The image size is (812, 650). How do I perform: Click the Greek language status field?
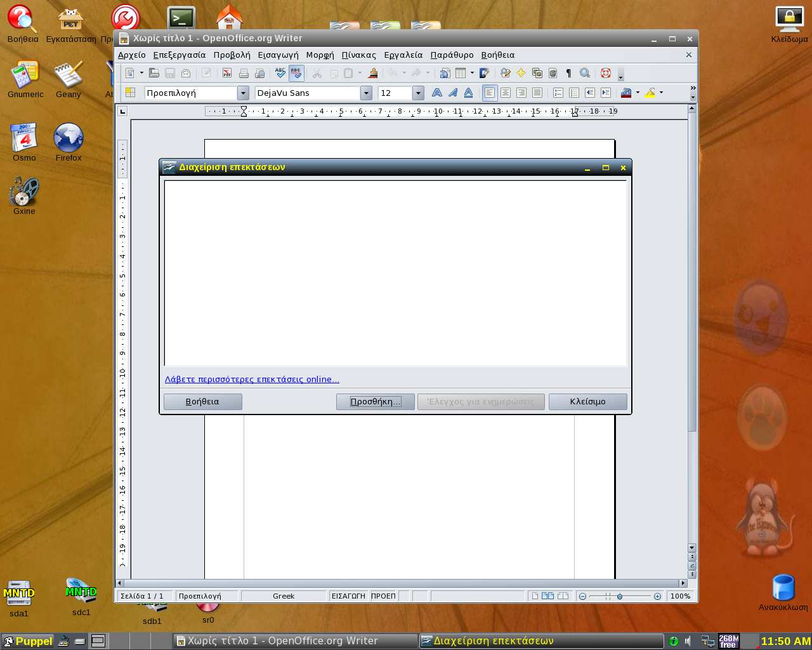284,596
